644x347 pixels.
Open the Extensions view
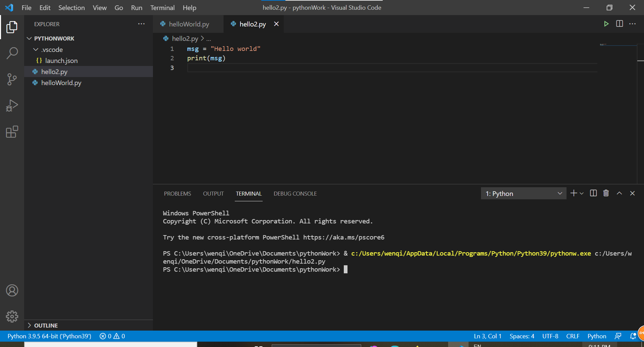12,132
